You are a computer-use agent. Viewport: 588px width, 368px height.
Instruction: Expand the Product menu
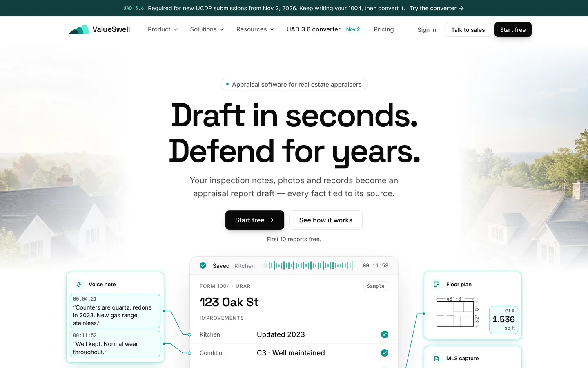pyautogui.click(x=163, y=29)
